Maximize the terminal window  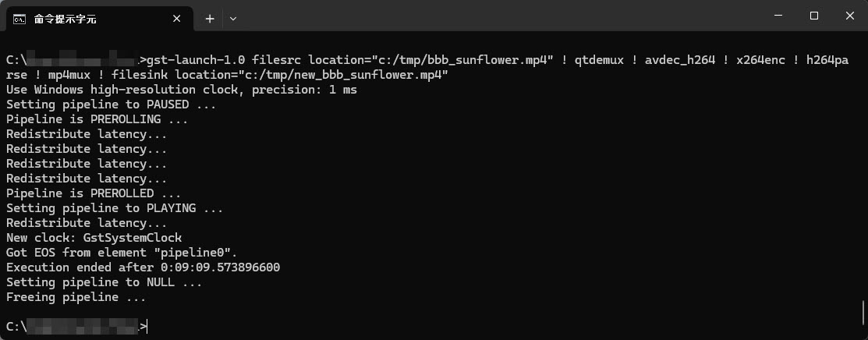(x=814, y=16)
